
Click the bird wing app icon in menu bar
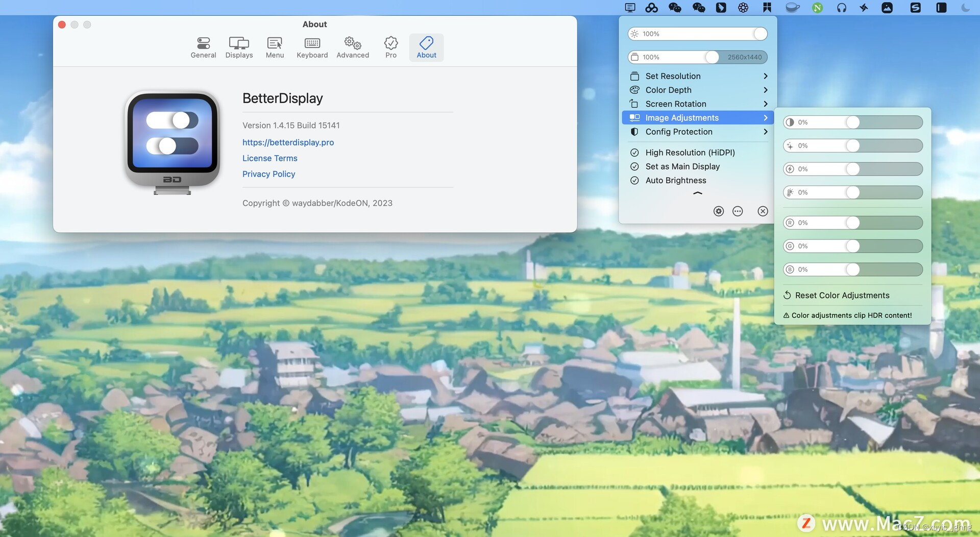721,8
